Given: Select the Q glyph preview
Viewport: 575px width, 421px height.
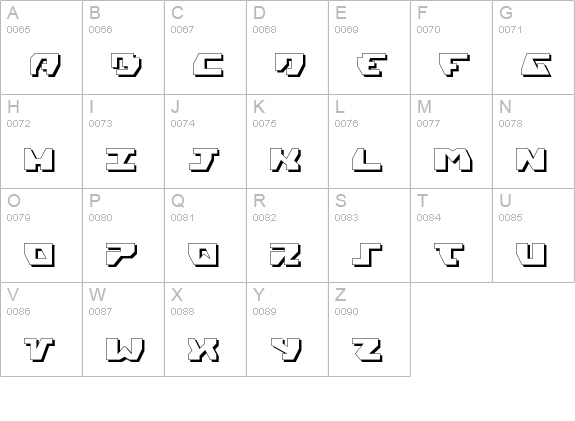Looking at the screenshot, I should point(204,255).
